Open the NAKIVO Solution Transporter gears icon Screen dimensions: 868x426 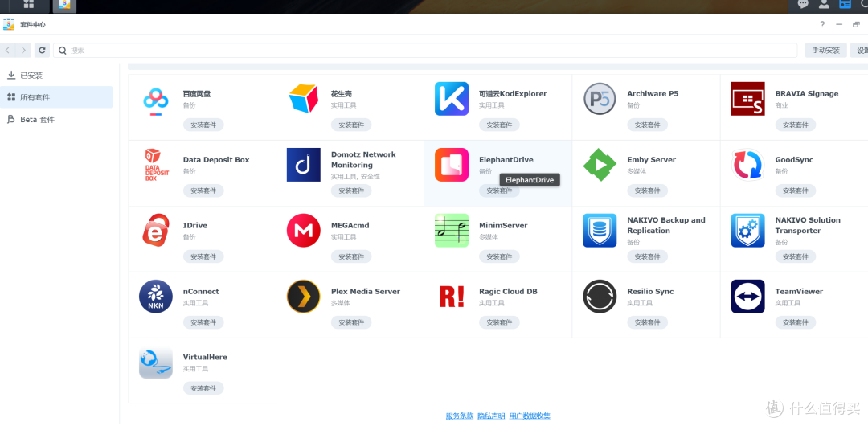pos(748,231)
